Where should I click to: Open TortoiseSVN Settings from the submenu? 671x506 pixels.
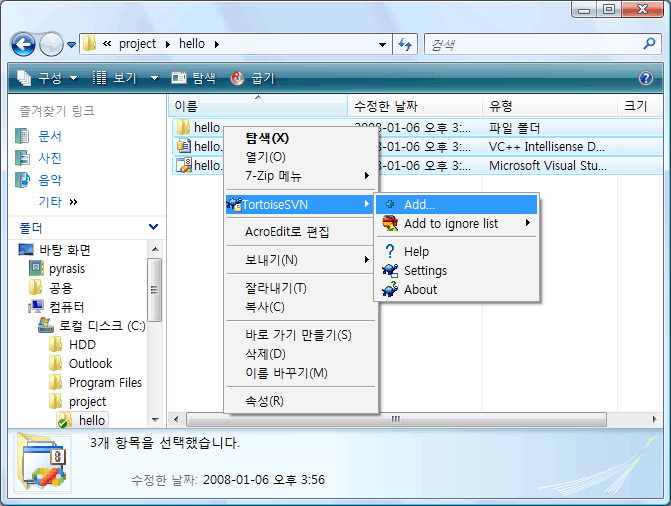[425, 271]
